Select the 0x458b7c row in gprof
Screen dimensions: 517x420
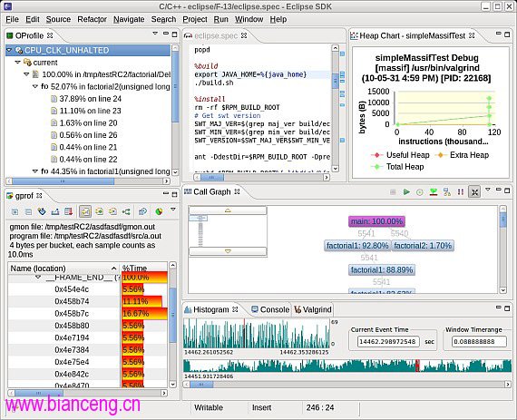coord(87,313)
